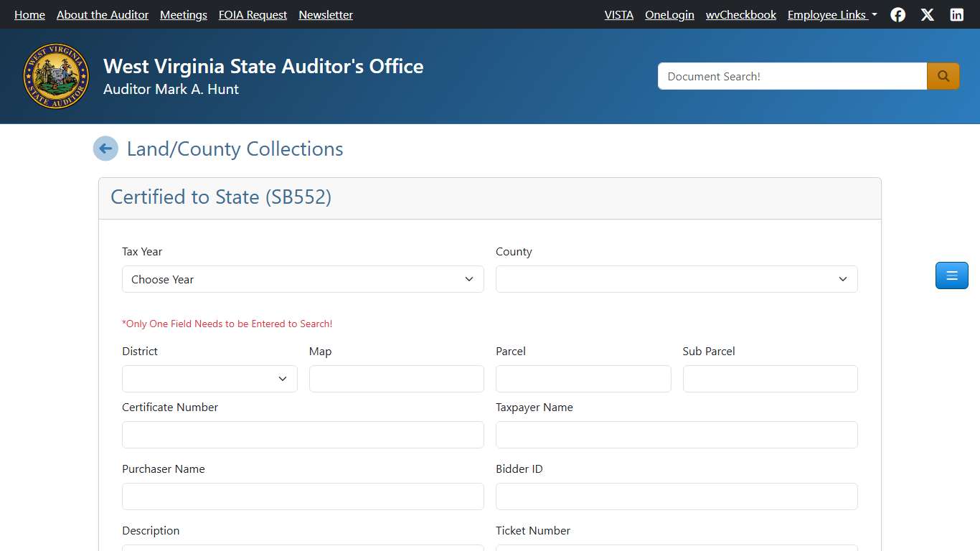Navigate to Home
Screen dimensions: 980x551
click(x=29, y=14)
